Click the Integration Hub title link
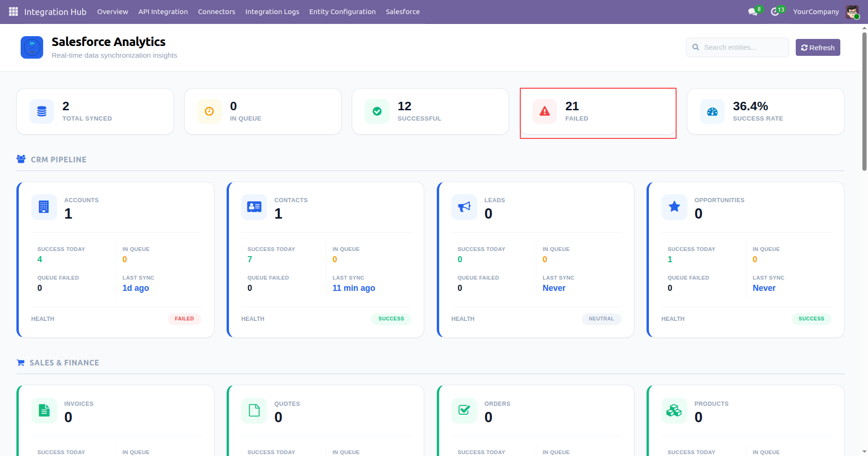The height and width of the screenshot is (456, 868). pos(55,12)
